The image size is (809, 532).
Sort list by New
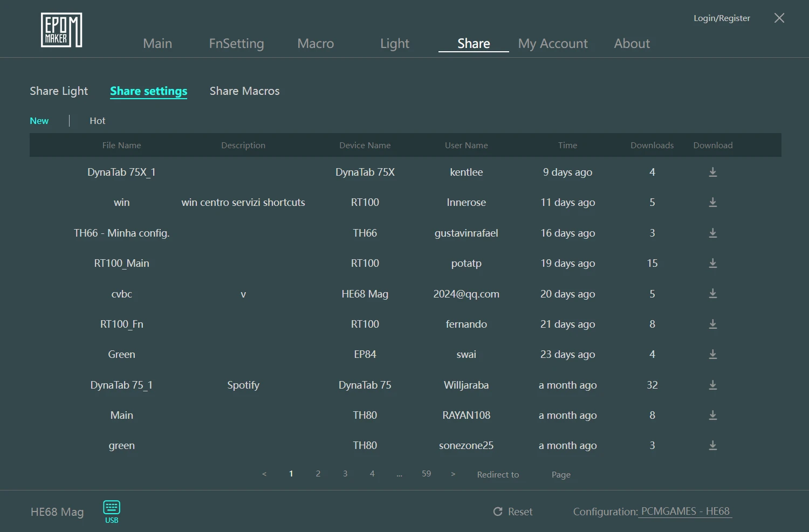(39, 121)
